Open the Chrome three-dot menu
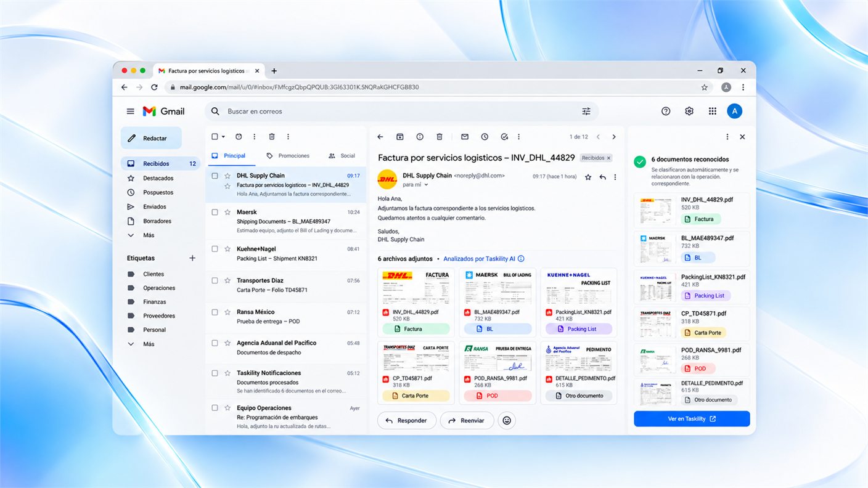 (743, 87)
